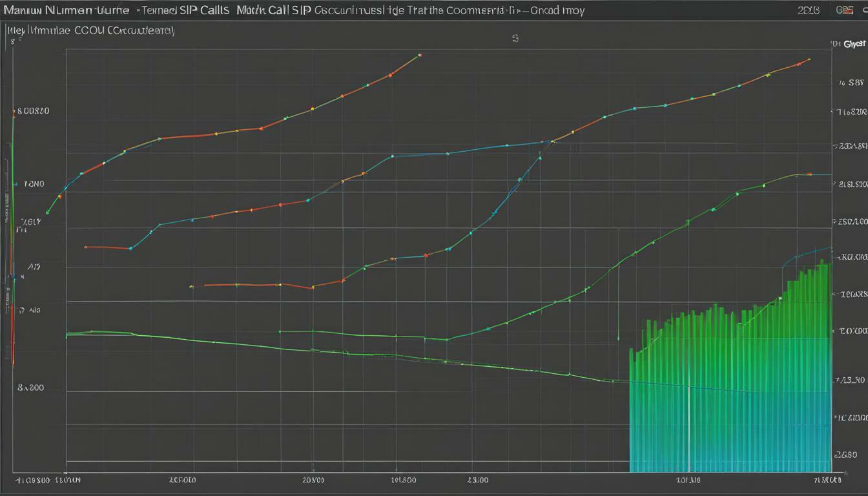
Task: Select the Glycet label on the right axis
Action: click(854, 45)
